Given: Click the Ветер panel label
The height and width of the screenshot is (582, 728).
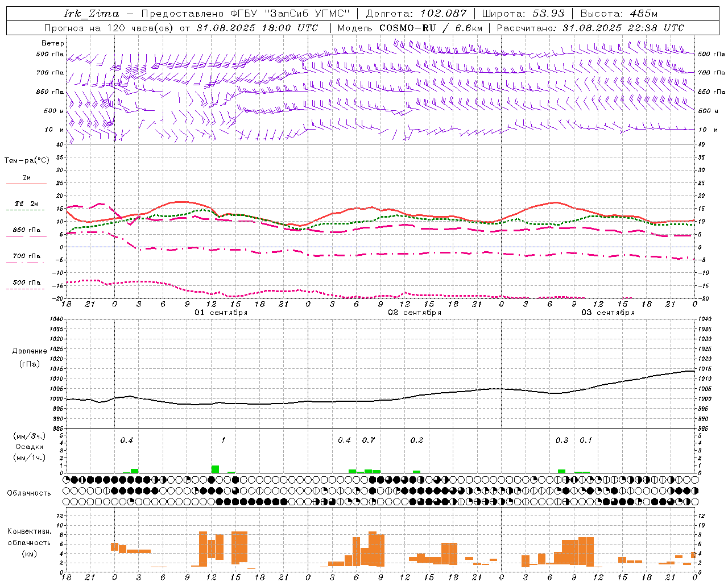Looking at the screenshot, I should pos(53,43).
